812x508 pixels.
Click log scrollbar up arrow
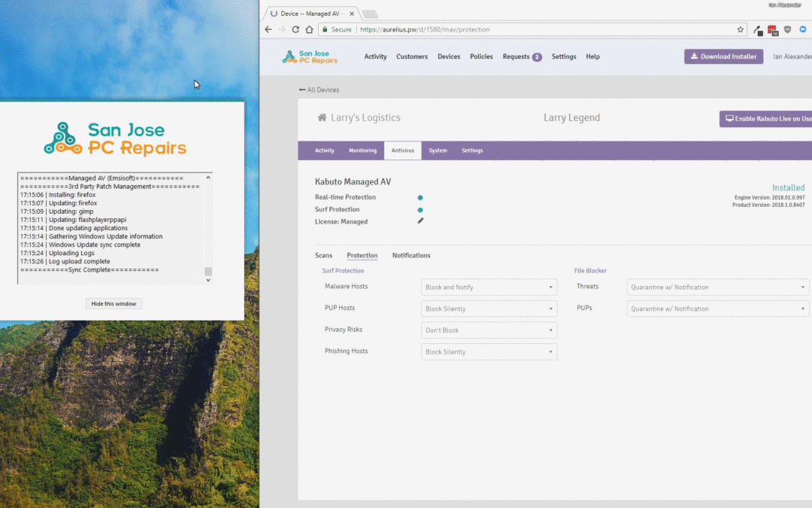click(208, 178)
